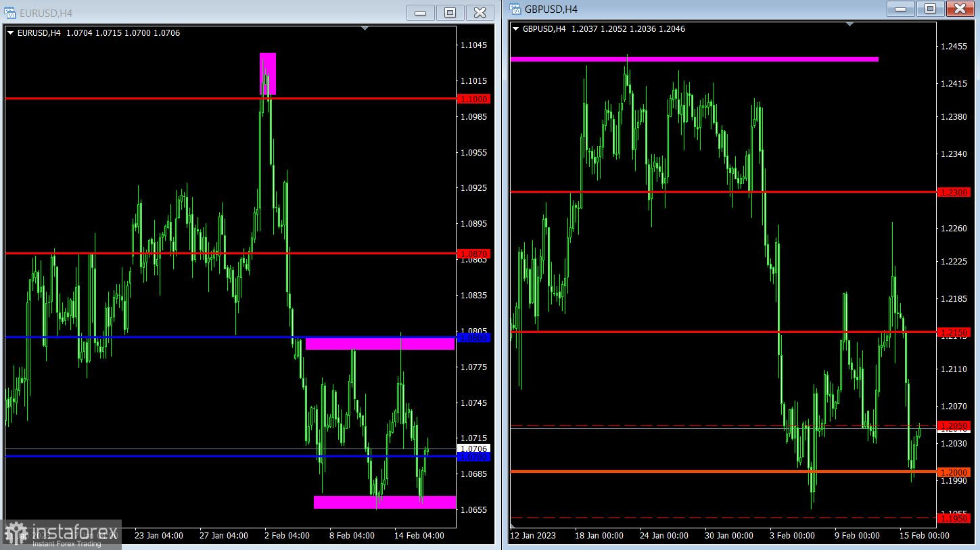The width and height of the screenshot is (980, 550).
Task: Close the EURUSD,H4 chart window
Action: pos(480,12)
